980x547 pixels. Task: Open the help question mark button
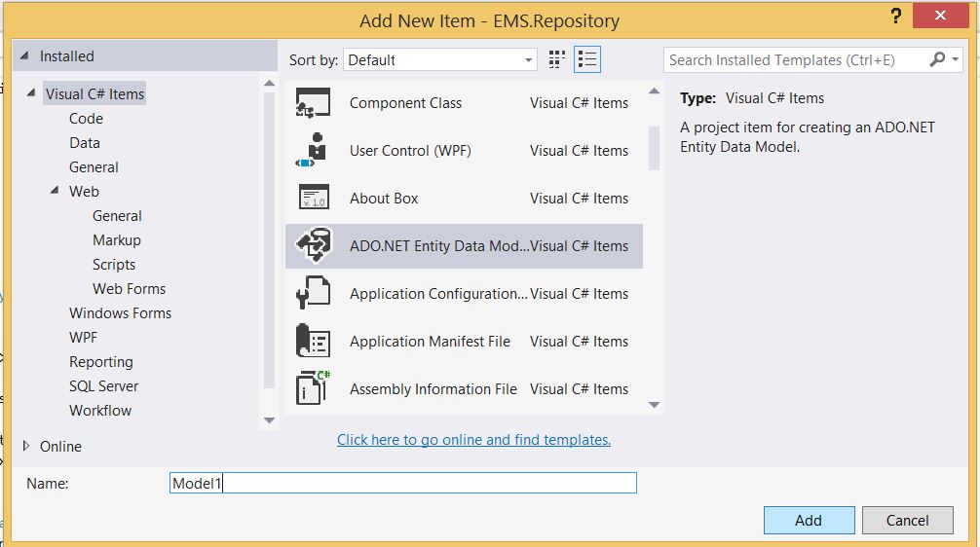pos(896,16)
